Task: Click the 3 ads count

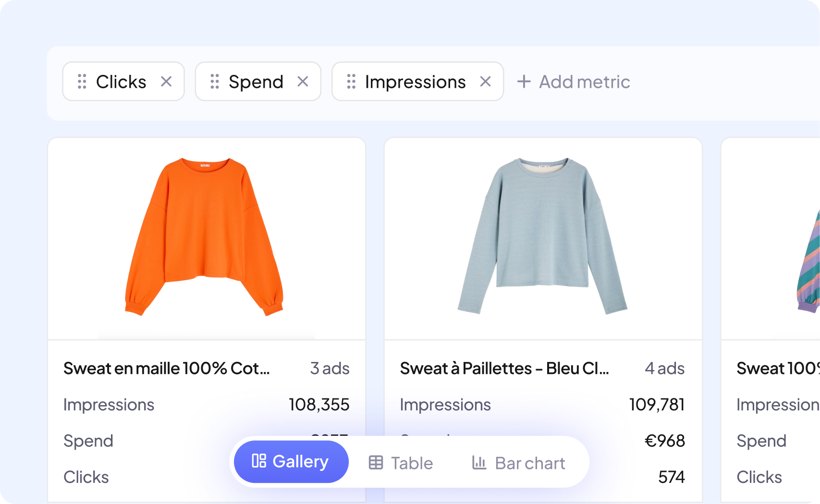Action: point(330,368)
